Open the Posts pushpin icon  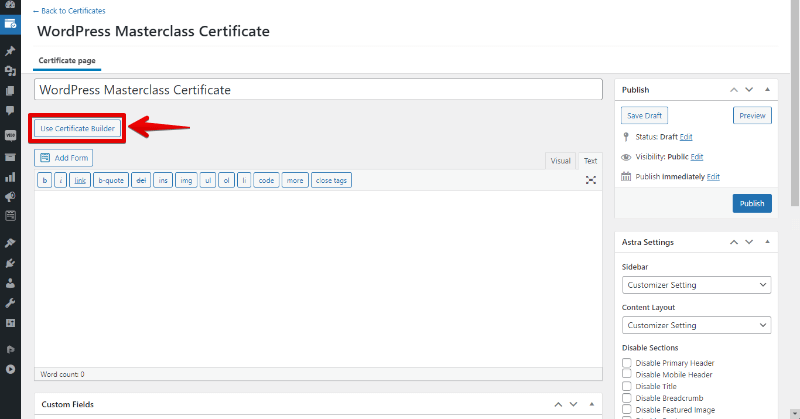point(10,51)
